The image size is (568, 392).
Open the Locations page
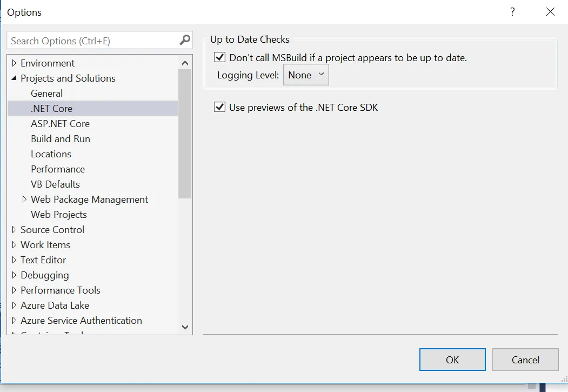51,154
